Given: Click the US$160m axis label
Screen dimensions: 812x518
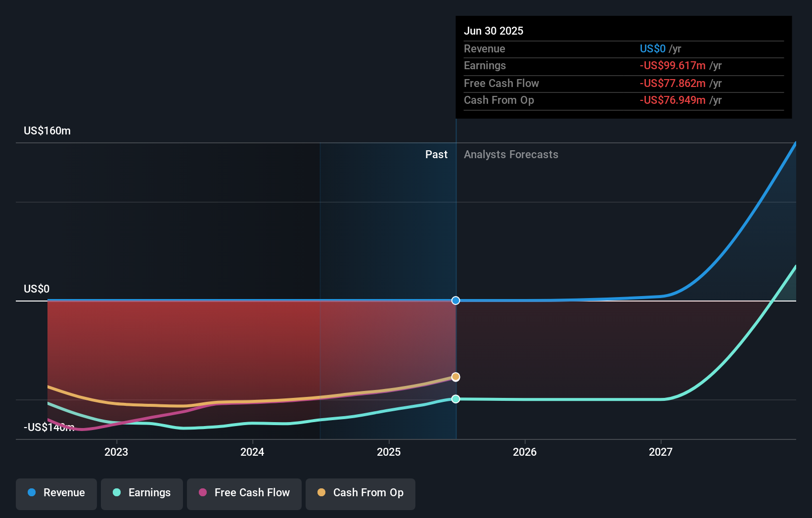Looking at the screenshot, I should [46, 130].
